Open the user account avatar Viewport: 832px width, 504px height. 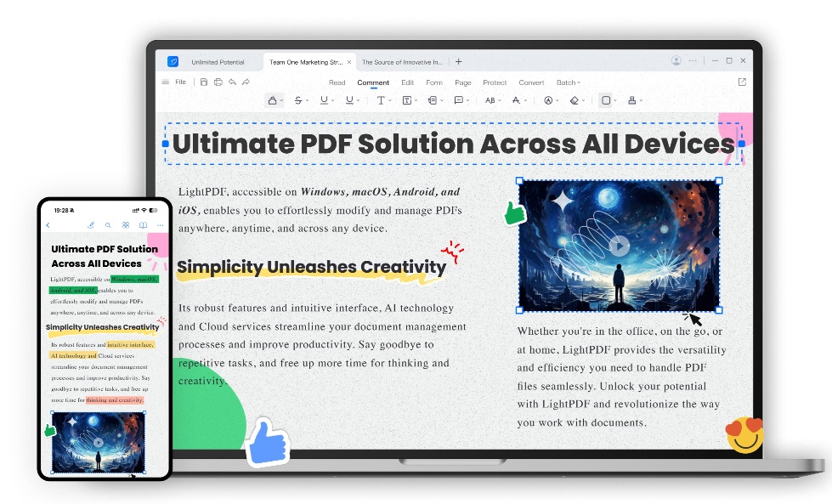(x=676, y=61)
